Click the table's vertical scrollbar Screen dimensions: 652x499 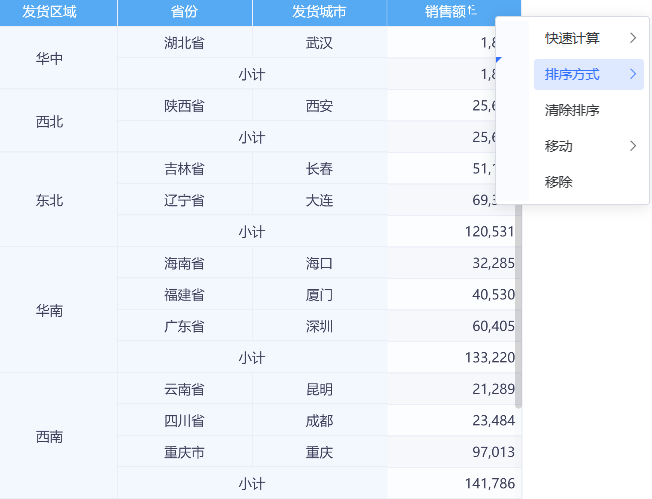pos(518,306)
